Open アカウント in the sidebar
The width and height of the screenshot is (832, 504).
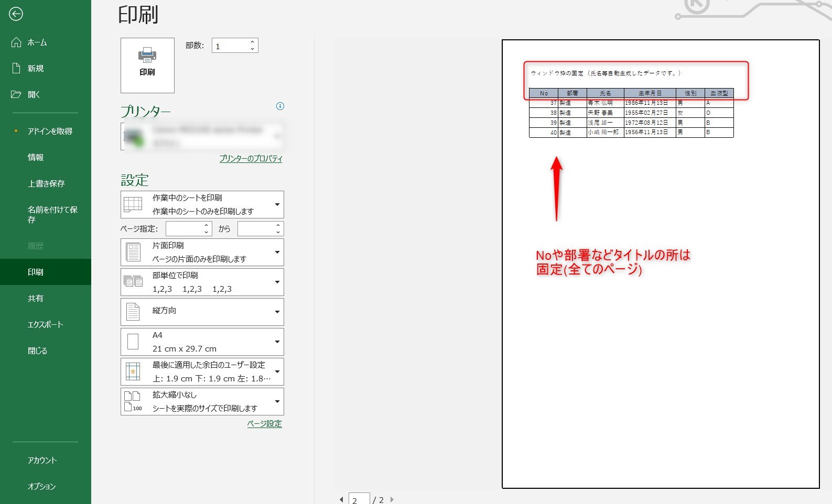tap(42, 461)
